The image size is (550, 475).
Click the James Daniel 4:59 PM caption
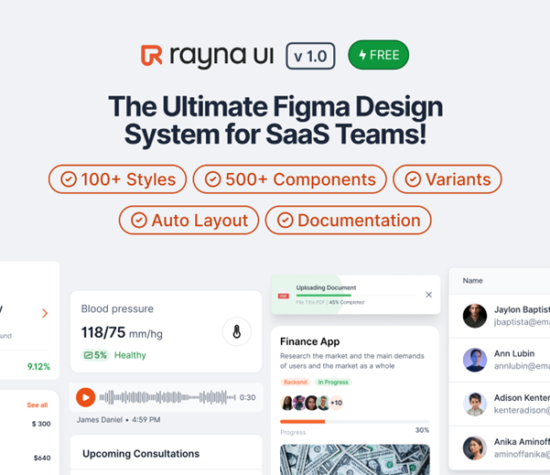pos(119,420)
